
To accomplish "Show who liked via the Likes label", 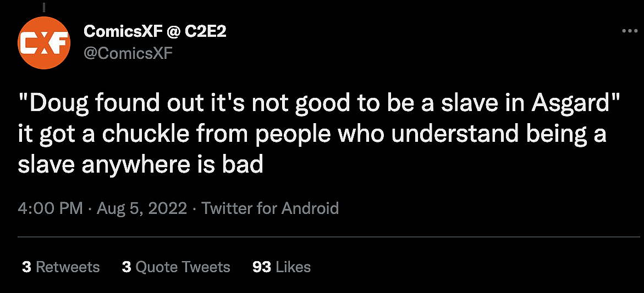I will click(x=293, y=267).
